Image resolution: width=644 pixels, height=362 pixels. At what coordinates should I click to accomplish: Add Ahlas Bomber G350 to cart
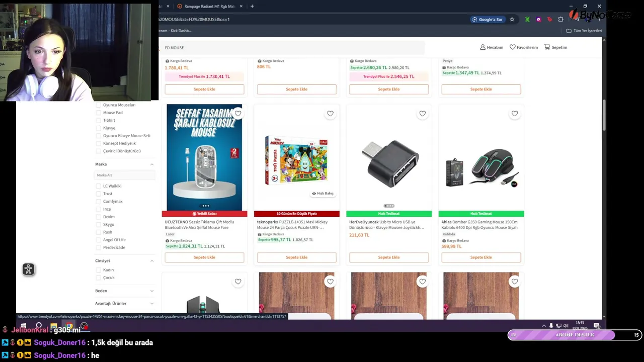[481, 257]
